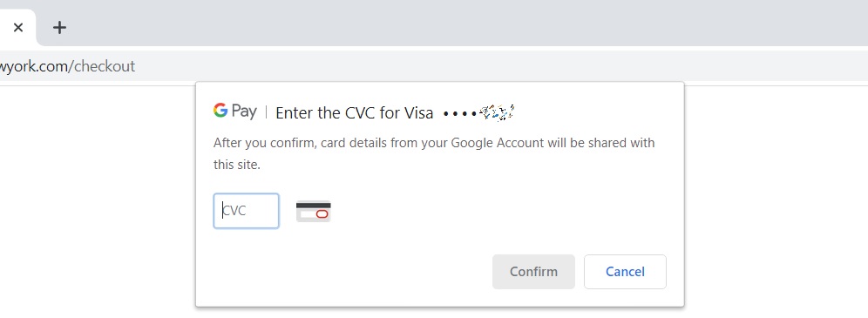
Task: Click the card back CVC hint icon
Action: pos(314,211)
